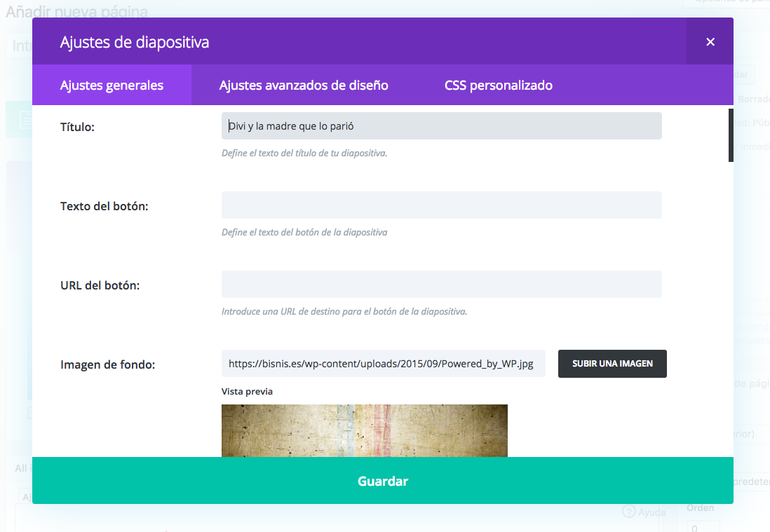Save changes with the Guardar button
Screen dimensions: 770x532
[383, 481]
